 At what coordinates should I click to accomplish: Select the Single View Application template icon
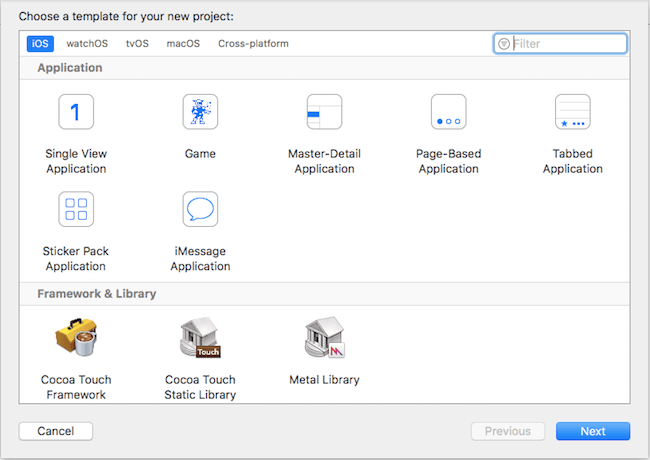pos(76,112)
